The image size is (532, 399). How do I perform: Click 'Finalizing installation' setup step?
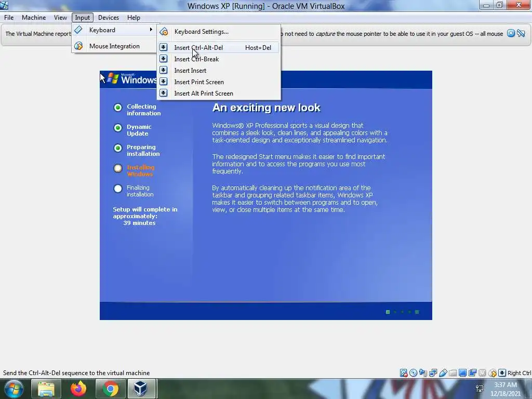coord(140,191)
